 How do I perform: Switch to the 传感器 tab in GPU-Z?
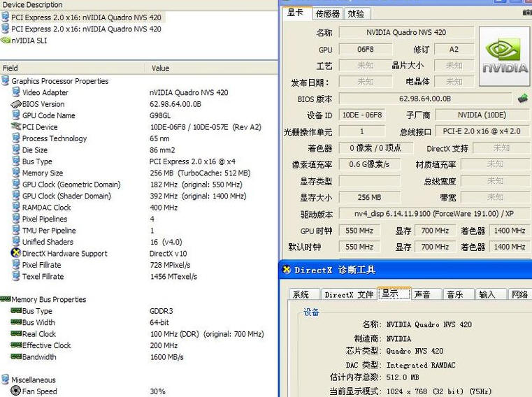tap(328, 14)
